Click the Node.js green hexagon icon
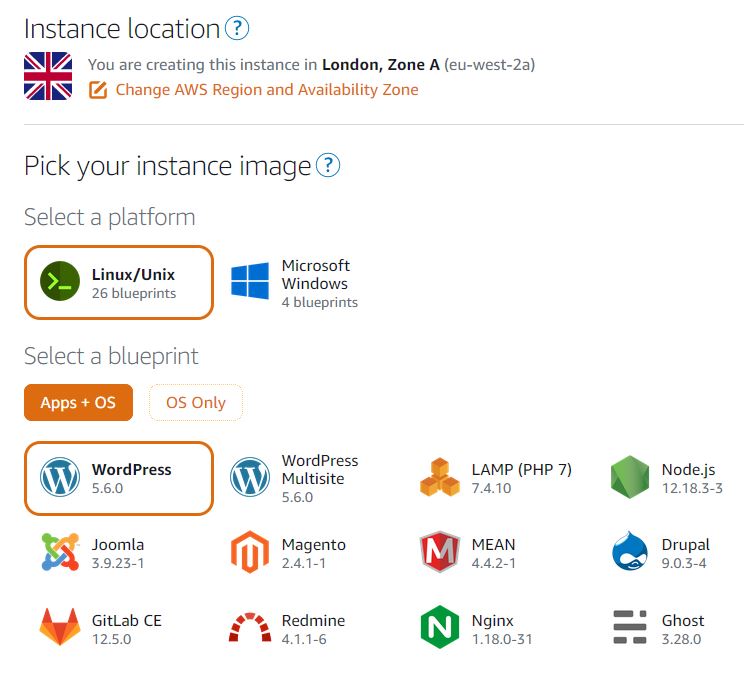The image size is (744, 677). pos(630,477)
